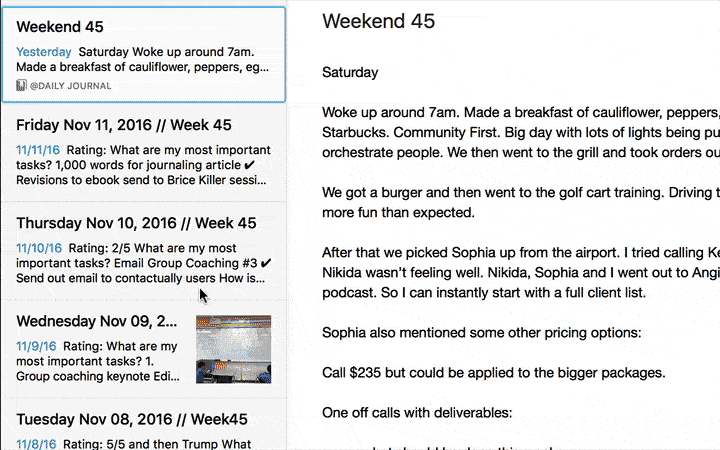Click the checkmark after 'Email Group Coaching #3'

(265, 264)
